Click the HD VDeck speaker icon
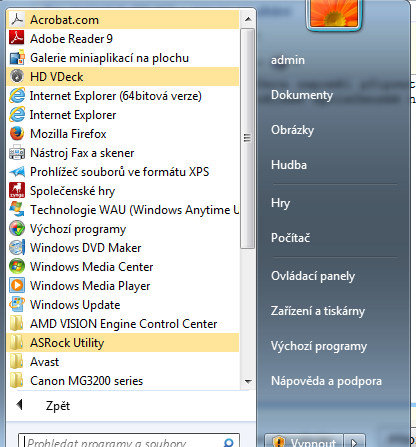Screen dimensions: 416x447 (x=17, y=77)
